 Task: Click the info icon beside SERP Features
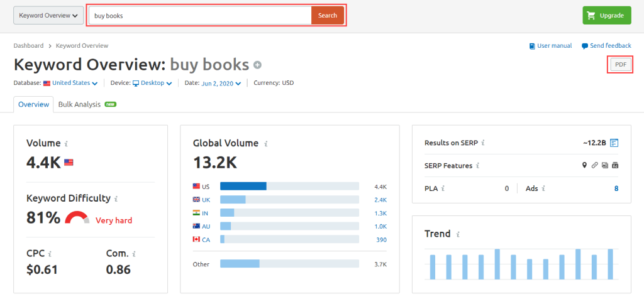coord(478,166)
